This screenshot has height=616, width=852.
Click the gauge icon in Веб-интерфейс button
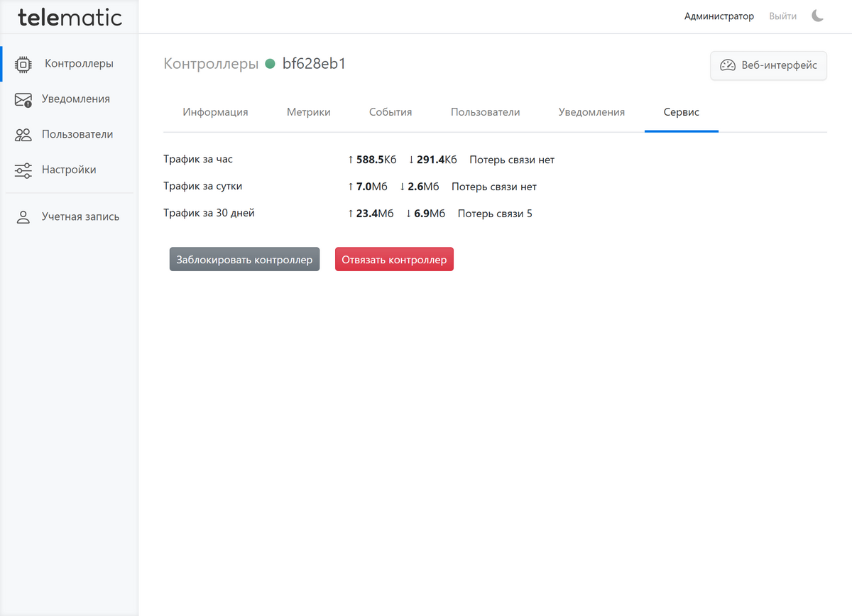(728, 65)
